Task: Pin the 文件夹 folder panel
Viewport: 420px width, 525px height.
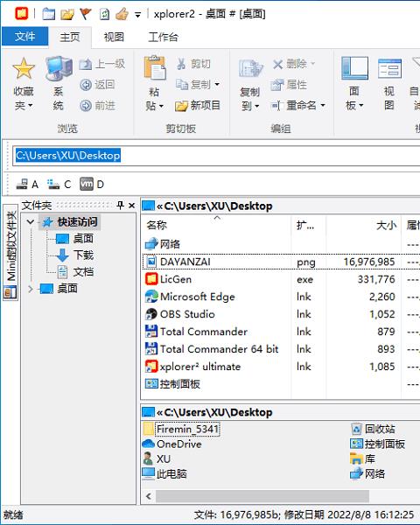Action: click(120, 205)
